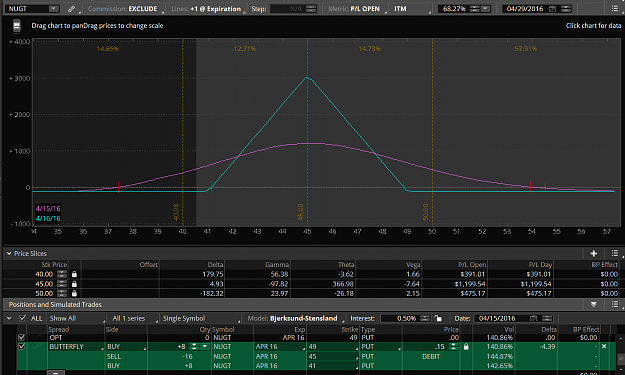Click the link icon beside the NUGT symbol
Image resolution: width=625 pixels, height=375 pixels.
[x=71, y=9]
